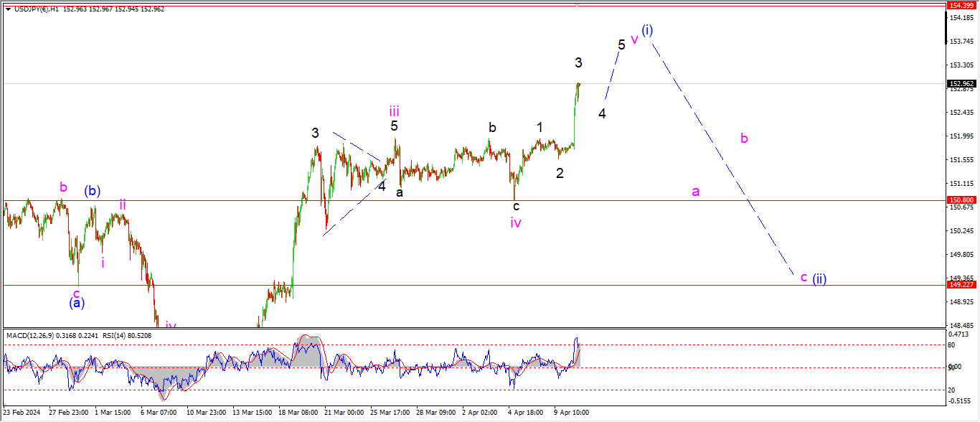Click the current price 152.962 label

point(961,83)
